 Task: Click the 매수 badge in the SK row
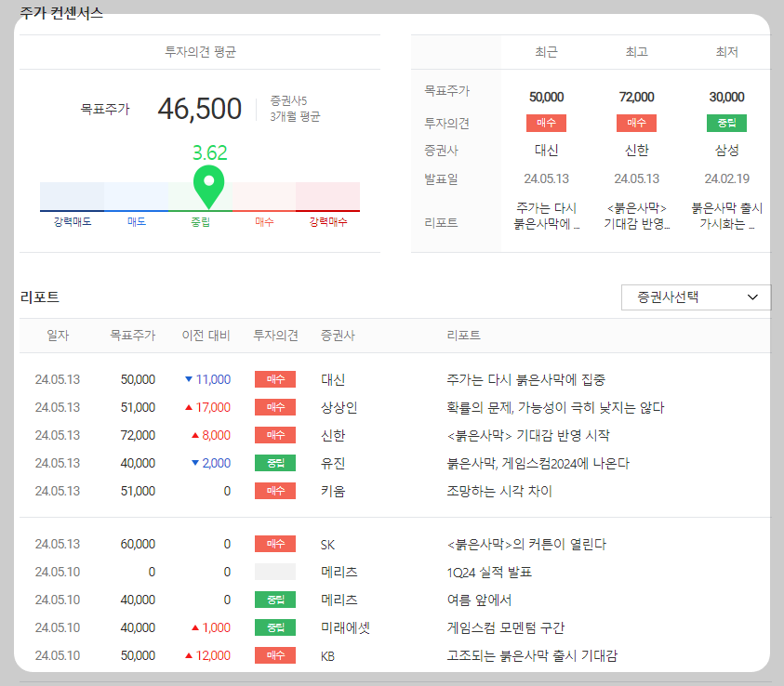click(x=275, y=544)
